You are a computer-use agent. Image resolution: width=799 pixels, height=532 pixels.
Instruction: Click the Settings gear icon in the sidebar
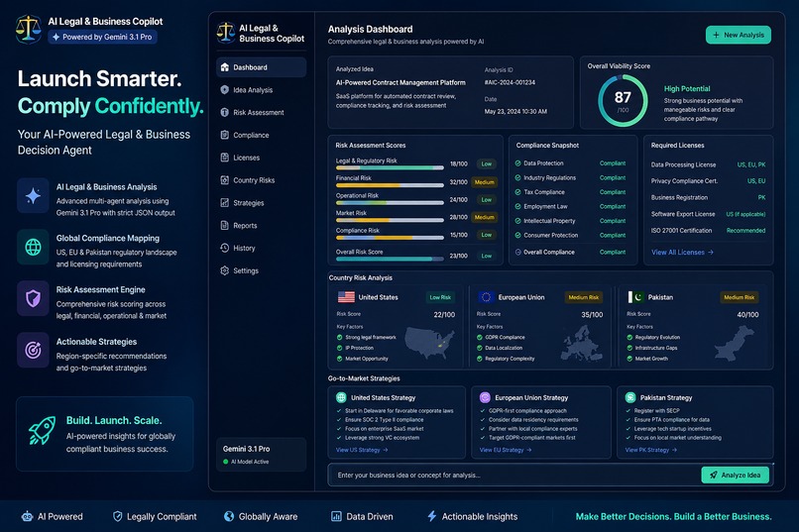click(224, 270)
